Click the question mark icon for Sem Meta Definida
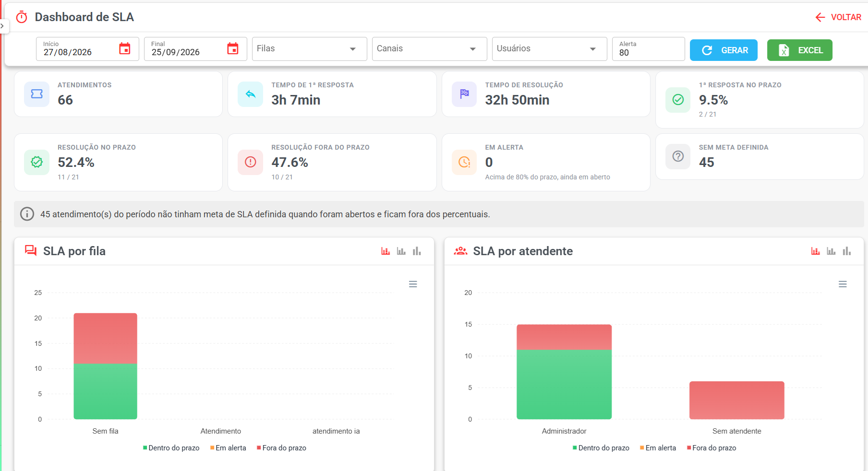Screen dimensions: 868x471 point(678,156)
